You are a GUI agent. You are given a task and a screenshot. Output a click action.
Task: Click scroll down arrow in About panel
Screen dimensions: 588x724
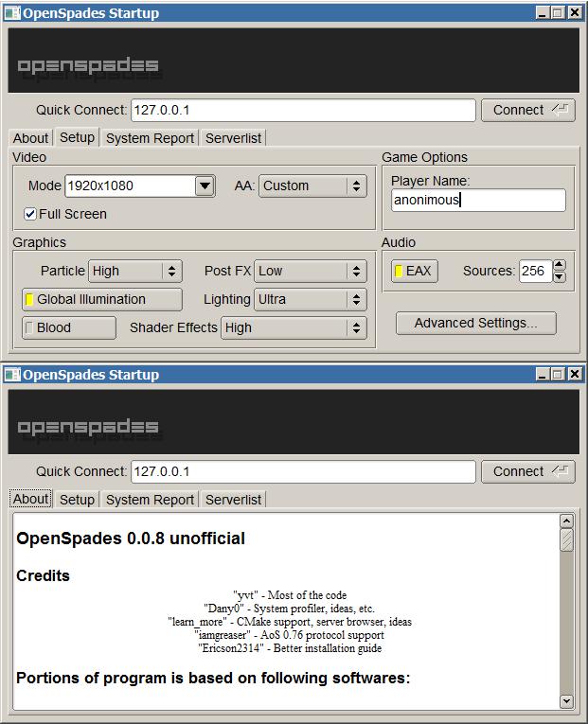coord(567,701)
